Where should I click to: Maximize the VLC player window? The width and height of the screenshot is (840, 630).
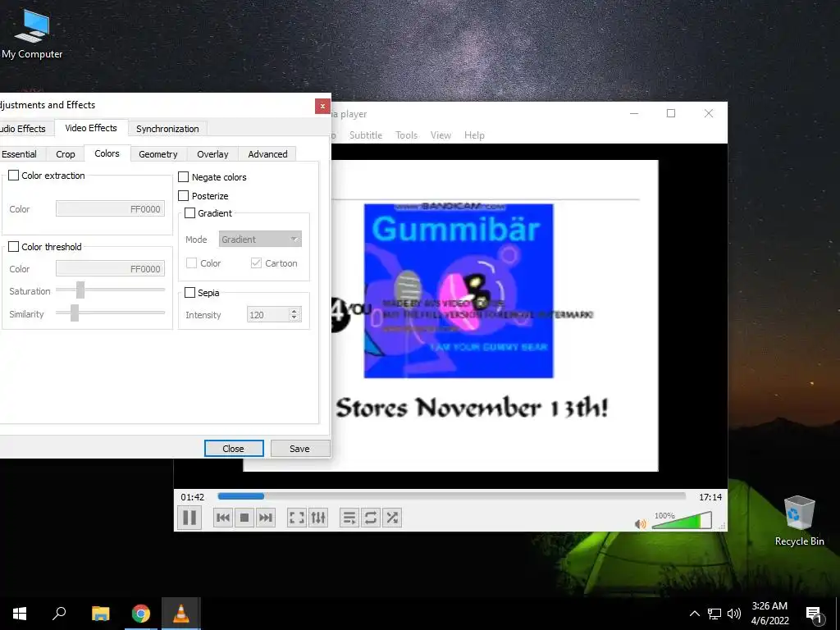(x=671, y=113)
